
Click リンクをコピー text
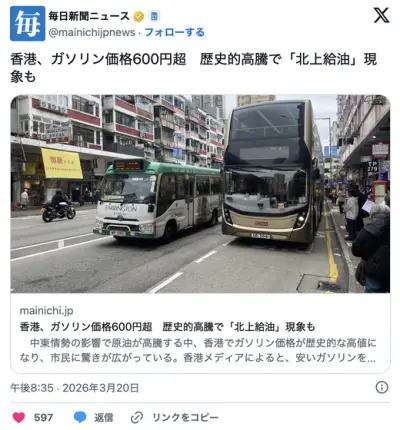point(185,417)
